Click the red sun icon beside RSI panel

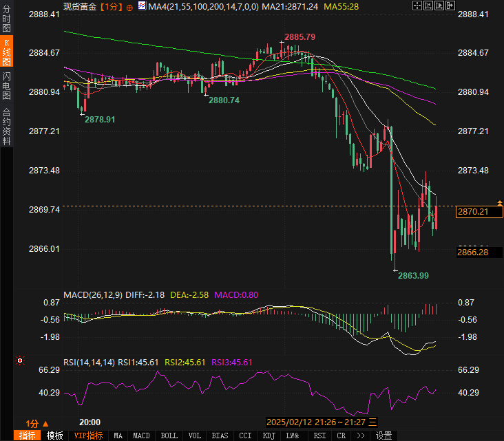click(x=20, y=361)
